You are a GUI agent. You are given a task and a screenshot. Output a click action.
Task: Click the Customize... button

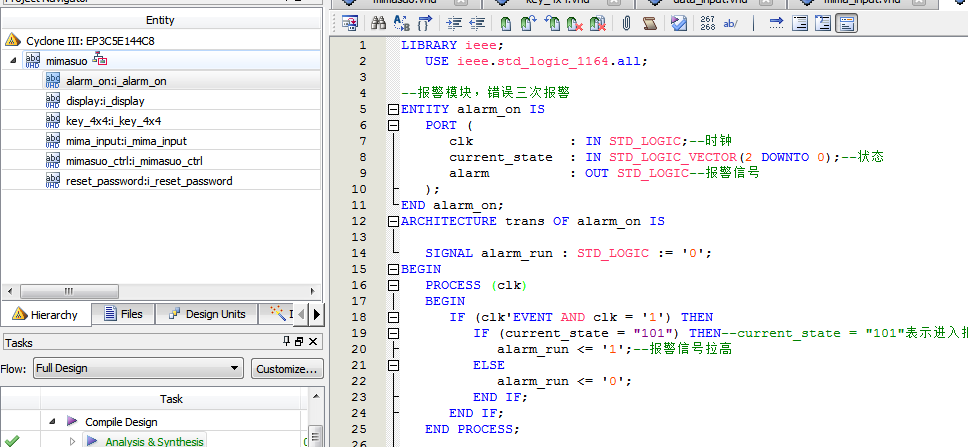coord(287,369)
